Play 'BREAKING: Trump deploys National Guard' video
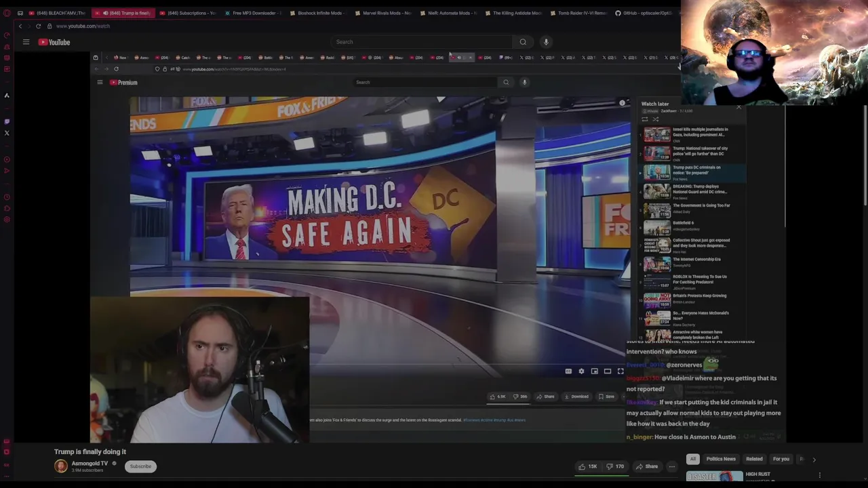The image size is (868, 488). [x=692, y=192]
